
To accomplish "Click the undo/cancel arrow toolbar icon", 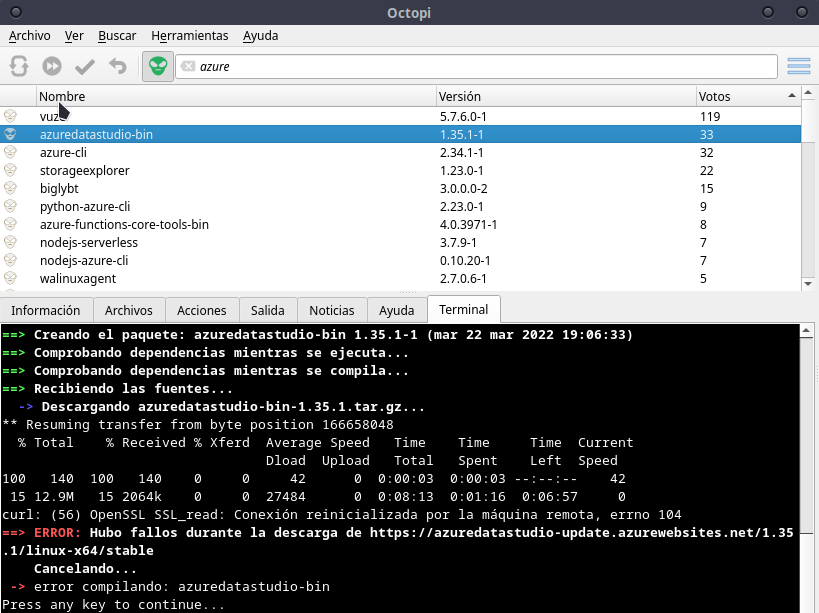I will coord(118,66).
